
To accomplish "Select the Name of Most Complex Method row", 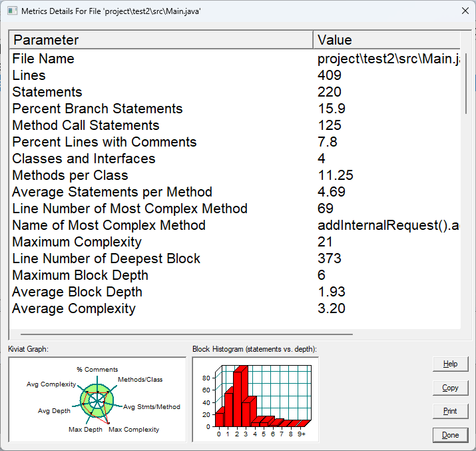I will [x=235, y=225].
